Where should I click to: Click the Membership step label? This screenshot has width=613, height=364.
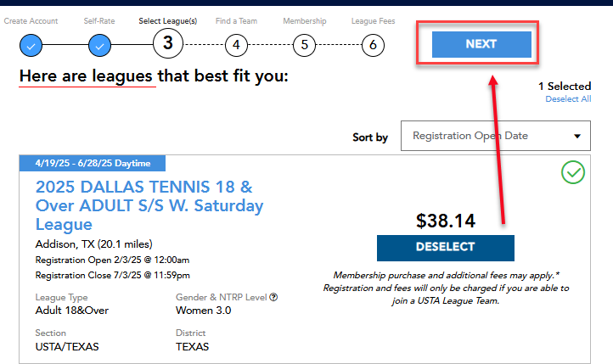(x=305, y=20)
